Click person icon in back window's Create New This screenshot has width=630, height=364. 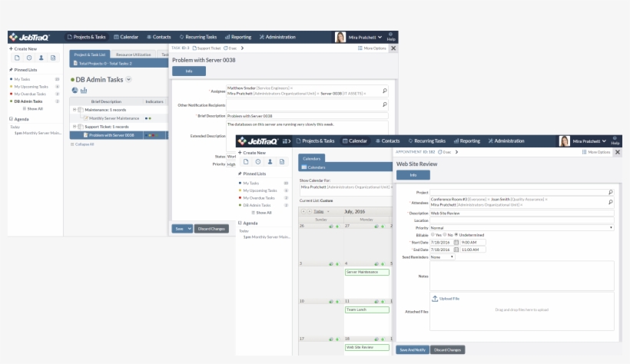[41, 58]
